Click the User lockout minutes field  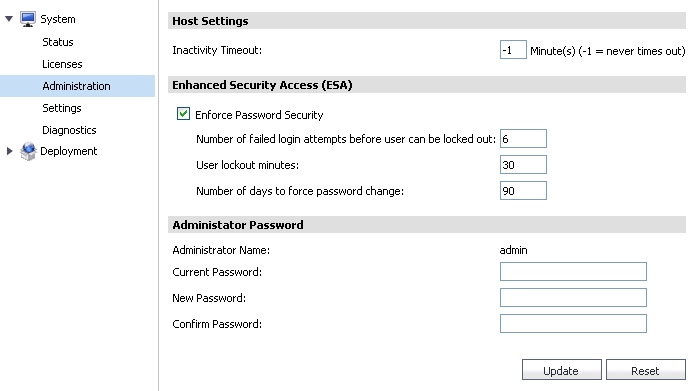[523, 165]
